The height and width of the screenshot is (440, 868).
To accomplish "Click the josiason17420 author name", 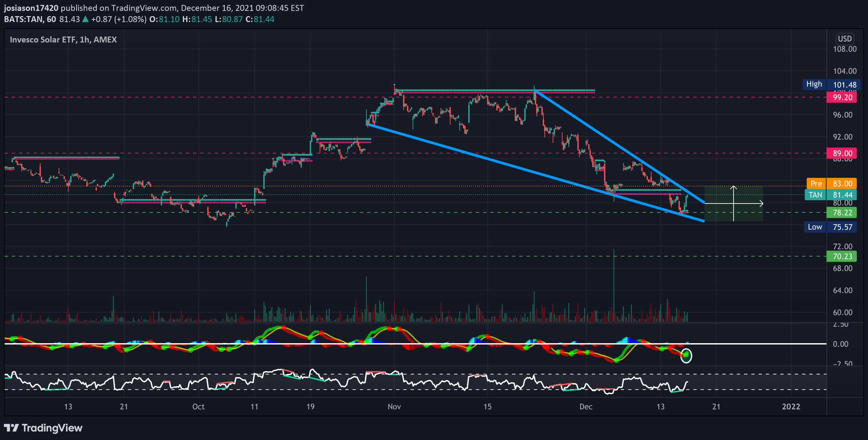I will 31,8.
